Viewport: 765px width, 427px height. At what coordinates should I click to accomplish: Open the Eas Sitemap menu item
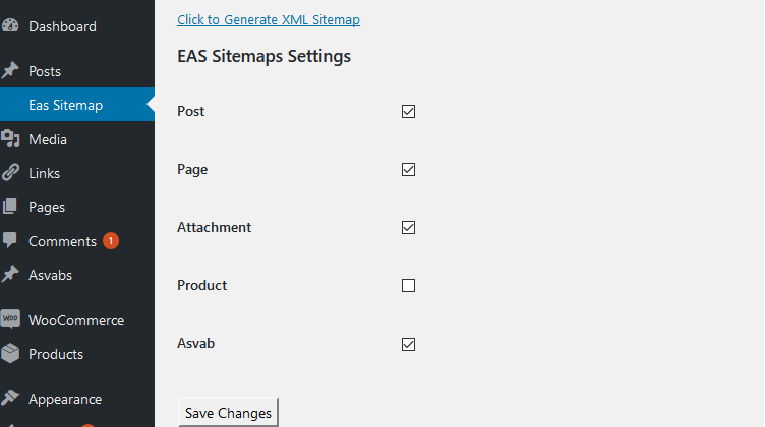pyautogui.click(x=66, y=105)
